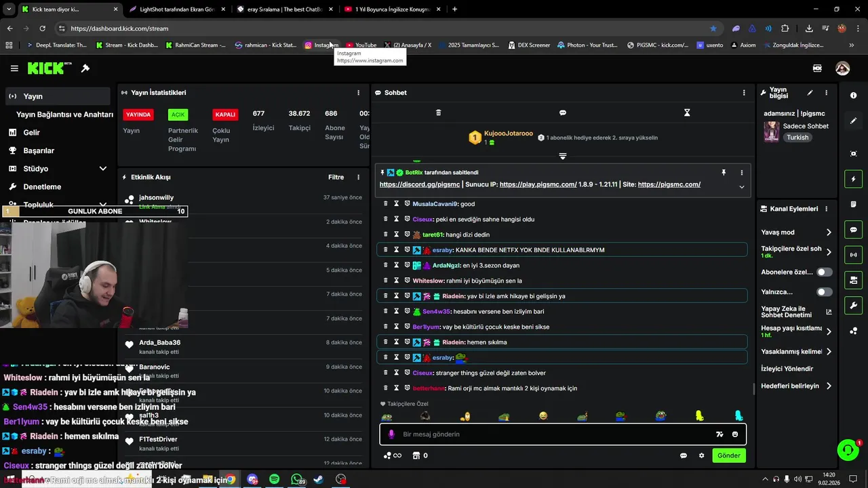Click Filtre in Etkinlik Akışı
This screenshot has width=868, height=488.
(x=336, y=178)
